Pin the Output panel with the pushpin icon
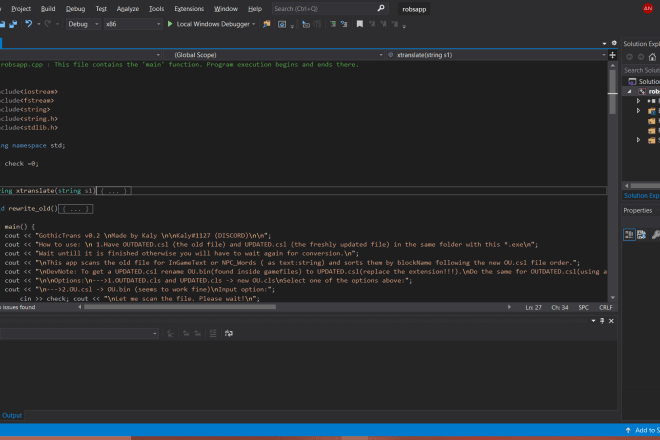This screenshot has height=440, width=660. [x=602, y=321]
